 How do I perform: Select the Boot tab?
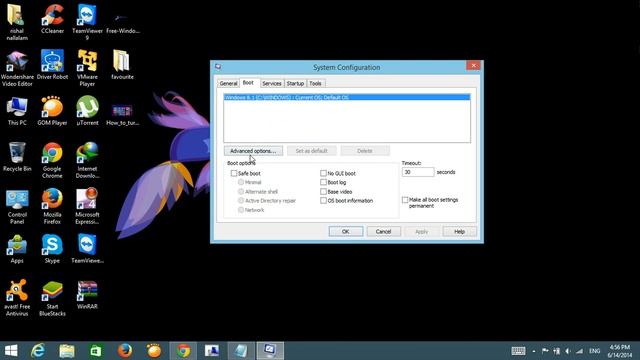coord(248,82)
